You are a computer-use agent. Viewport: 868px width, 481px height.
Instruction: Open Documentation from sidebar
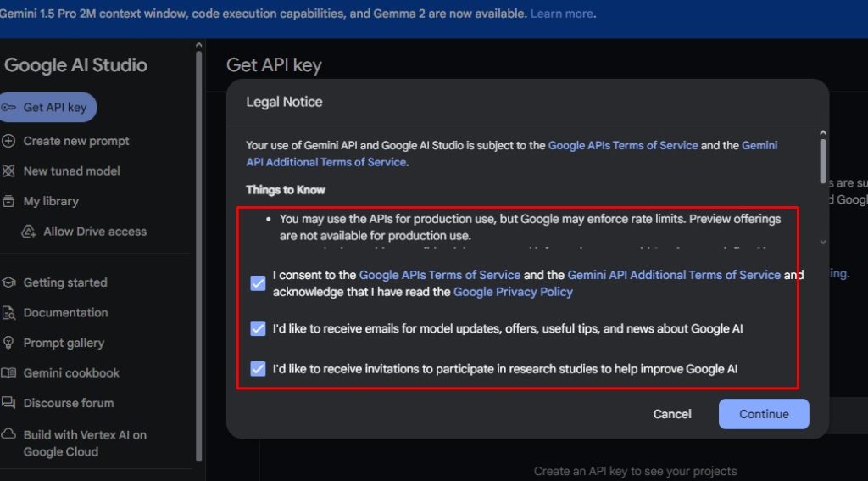(65, 312)
